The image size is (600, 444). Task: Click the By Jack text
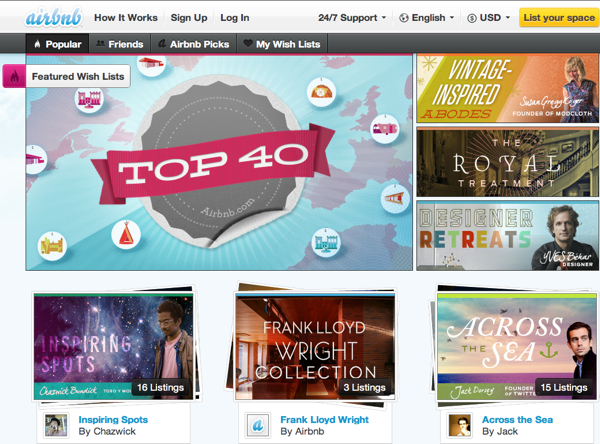click(x=500, y=431)
